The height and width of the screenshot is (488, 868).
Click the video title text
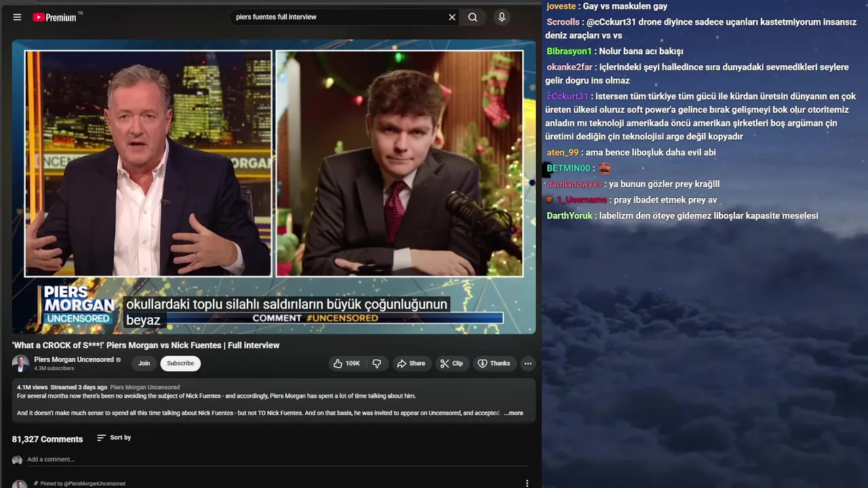[146, 345]
